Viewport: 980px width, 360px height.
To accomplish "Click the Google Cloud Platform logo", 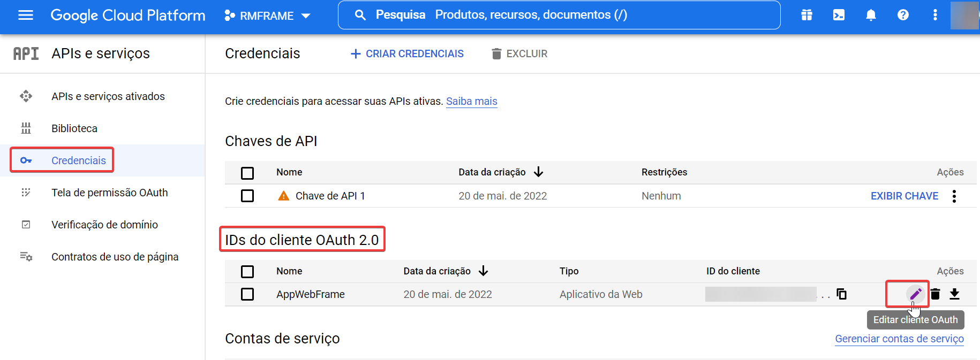I will (x=128, y=15).
